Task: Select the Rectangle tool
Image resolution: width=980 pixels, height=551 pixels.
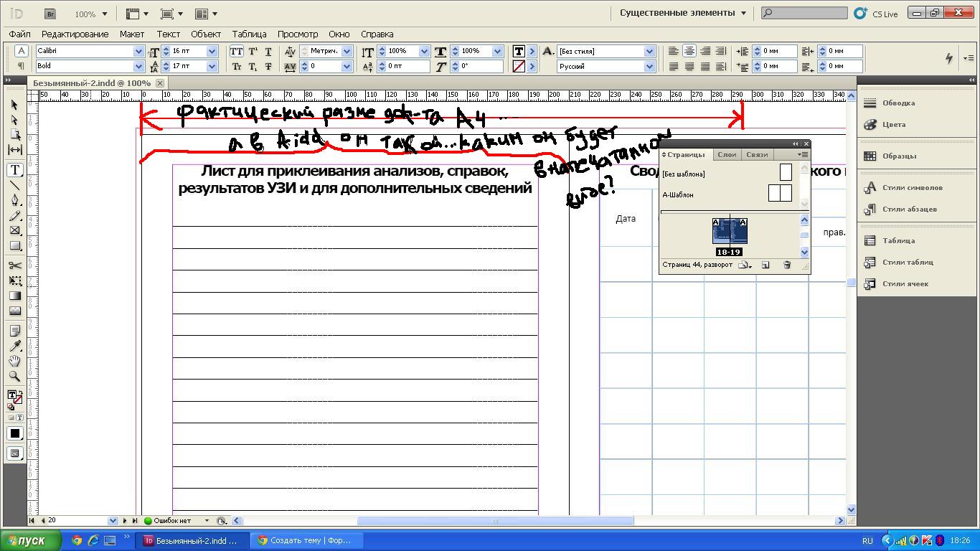Action: [x=14, y=245]
